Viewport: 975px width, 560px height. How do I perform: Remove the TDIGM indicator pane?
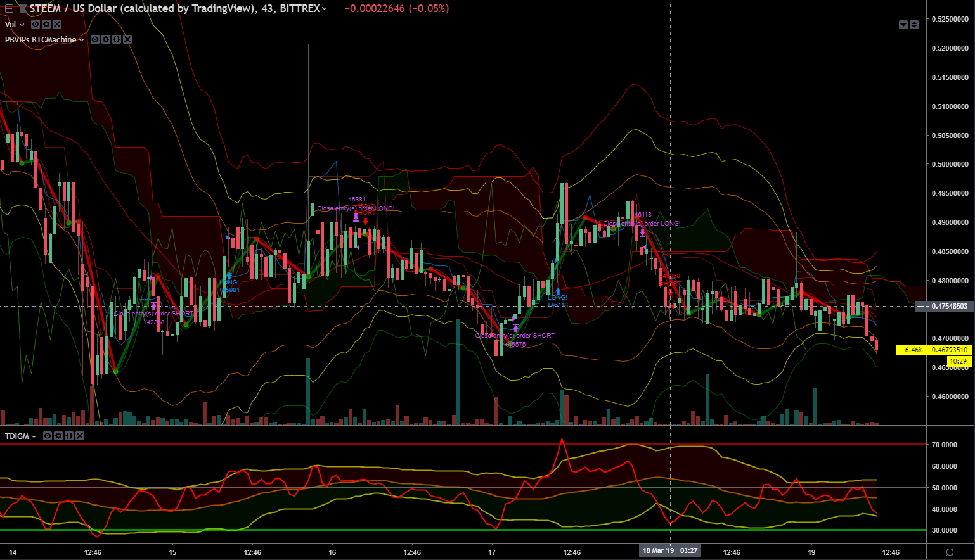point(80,436)
